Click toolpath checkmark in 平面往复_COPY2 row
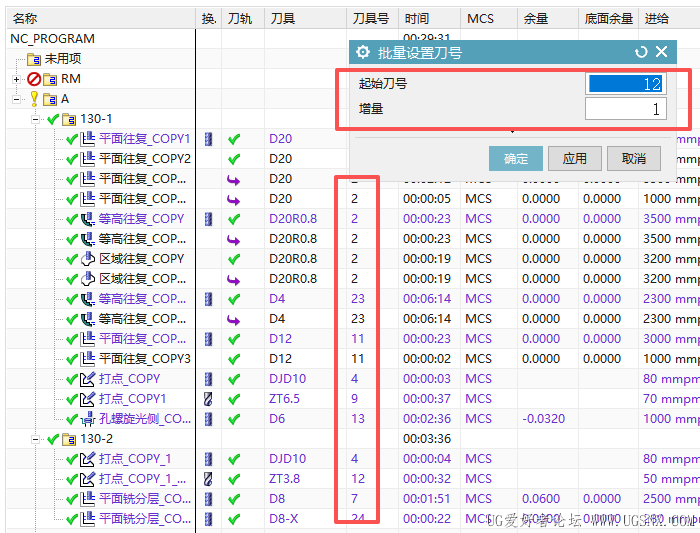Screen dimensions: 700x533 233,159
